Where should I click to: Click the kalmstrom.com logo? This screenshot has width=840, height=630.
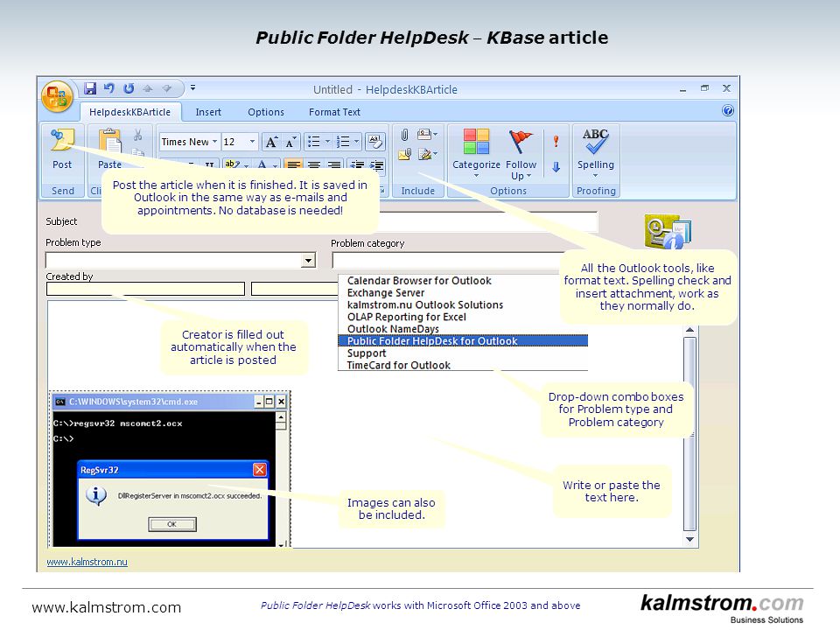click(x=722, y=607)
